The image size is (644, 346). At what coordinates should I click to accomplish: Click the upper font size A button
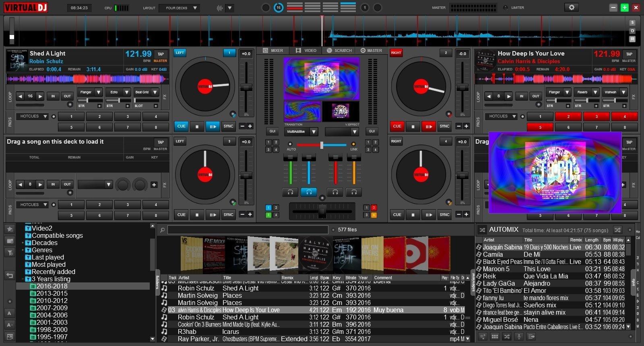point(10,313)
